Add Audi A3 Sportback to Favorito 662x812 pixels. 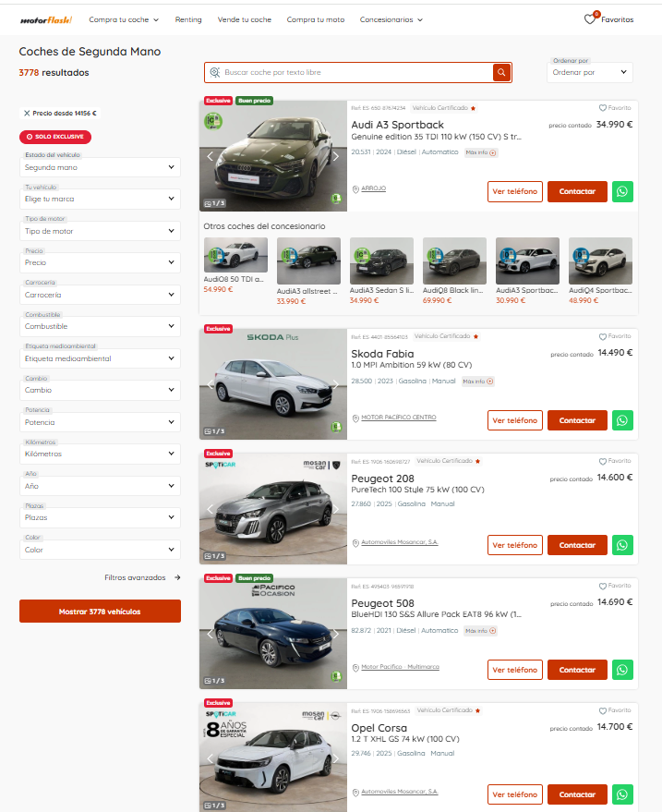[x=615, y=108]
